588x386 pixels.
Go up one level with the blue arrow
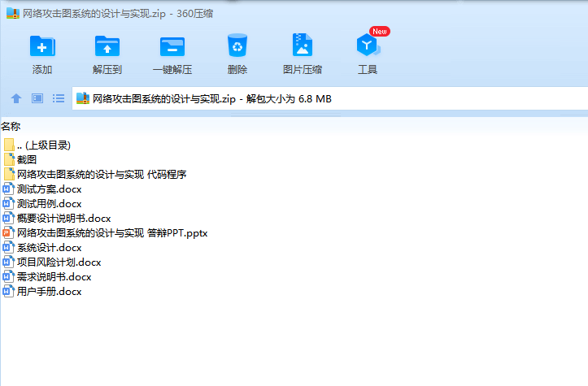coord(16,98)
